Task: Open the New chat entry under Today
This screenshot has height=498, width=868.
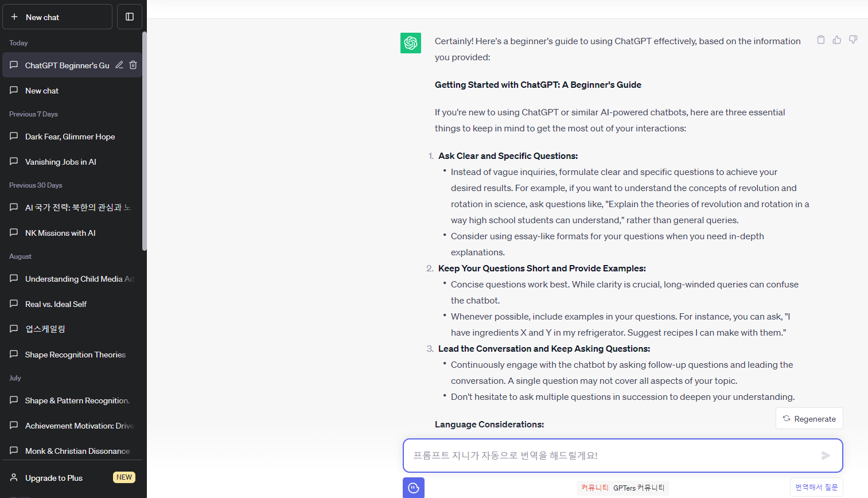Action: click(x=72, y=91)
